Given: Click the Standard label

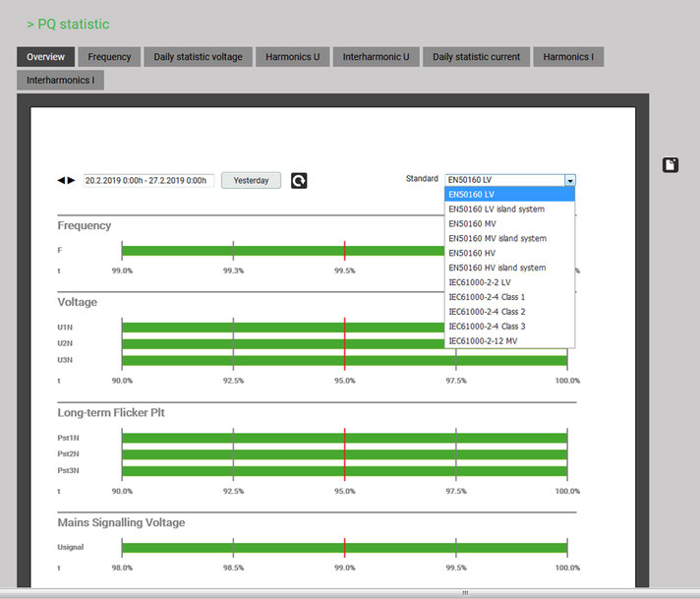Looking at the screenshot, I should coord(422,179).
